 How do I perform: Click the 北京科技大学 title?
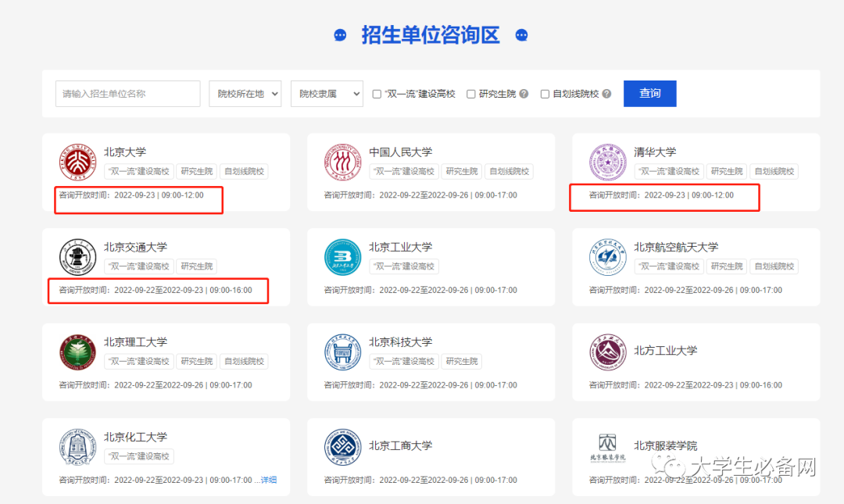(400, 342)
